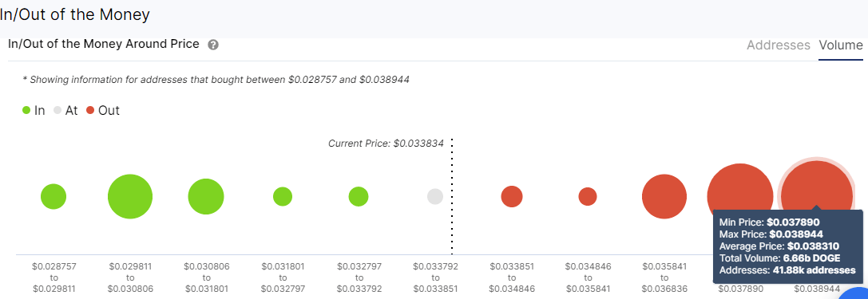This screenshot has width=868, height=299.
Task: Click axis label $0.031801 to $0.032797
Action: [x=283, y=277]
